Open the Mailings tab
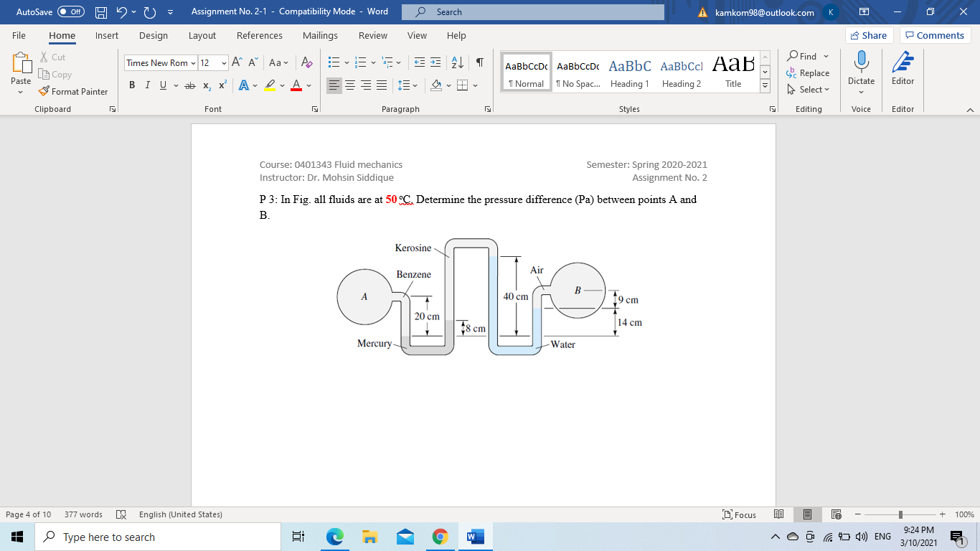The width and height of the screenshot is (980, 551). (x=320, y=35)
